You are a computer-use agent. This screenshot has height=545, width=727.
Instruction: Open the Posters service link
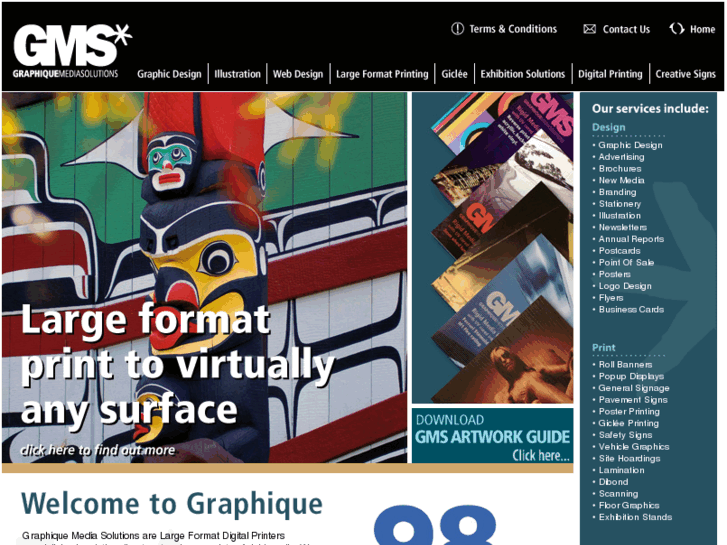614,274
